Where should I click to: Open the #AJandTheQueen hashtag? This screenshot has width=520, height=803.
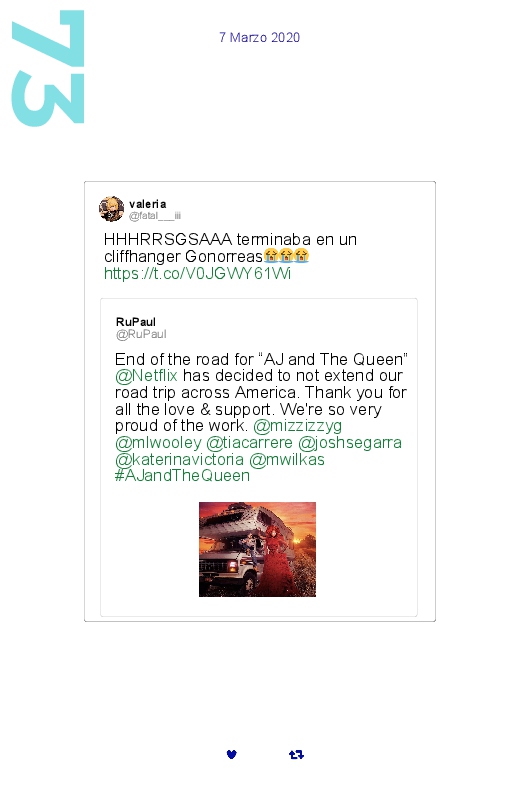tap(182, 476)
